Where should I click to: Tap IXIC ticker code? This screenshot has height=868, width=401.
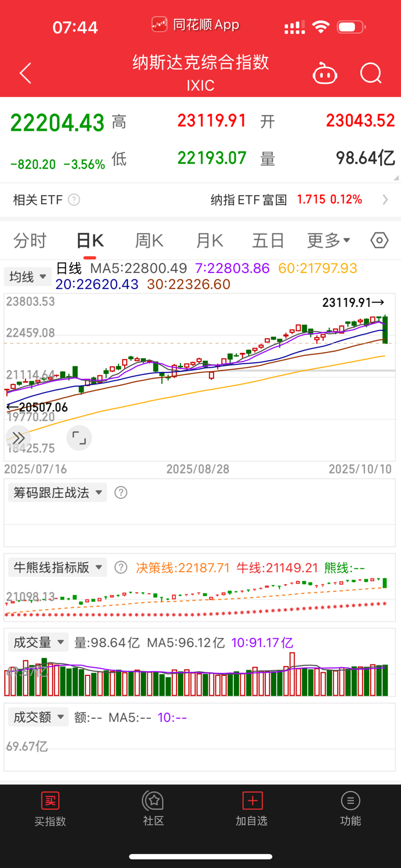pyautogui.click(x=200, y=86)
